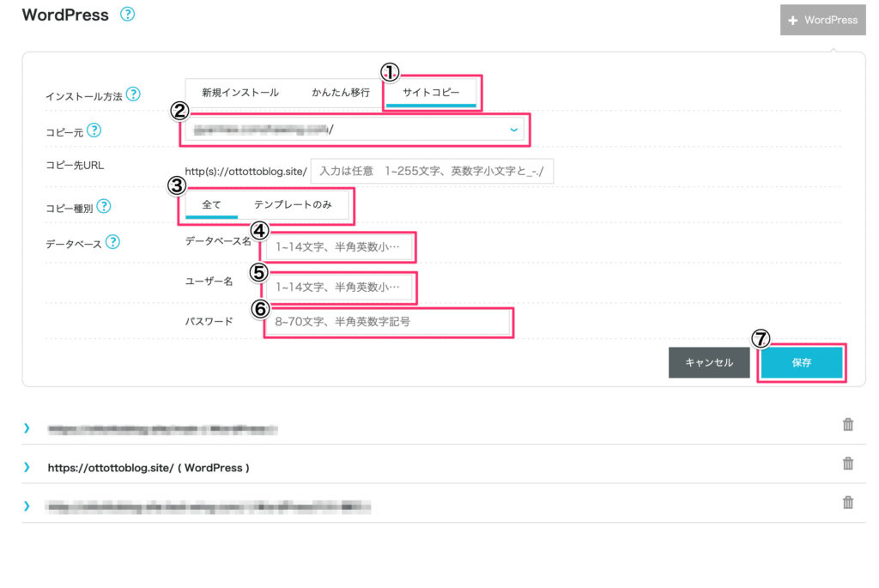Expand the third blurred site entry
Viewport: 879px width, 588px height.
click(x=27, y=506)
